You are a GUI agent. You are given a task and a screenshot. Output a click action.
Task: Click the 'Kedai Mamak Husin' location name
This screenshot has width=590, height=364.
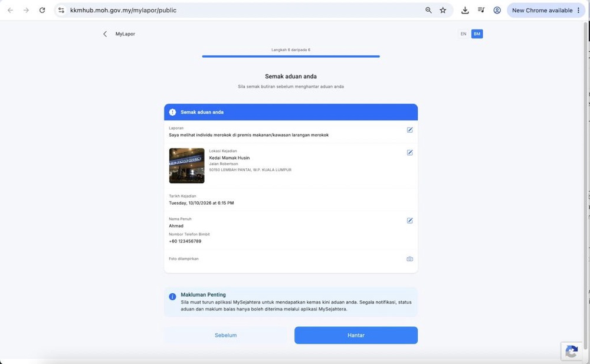point(229,158)
